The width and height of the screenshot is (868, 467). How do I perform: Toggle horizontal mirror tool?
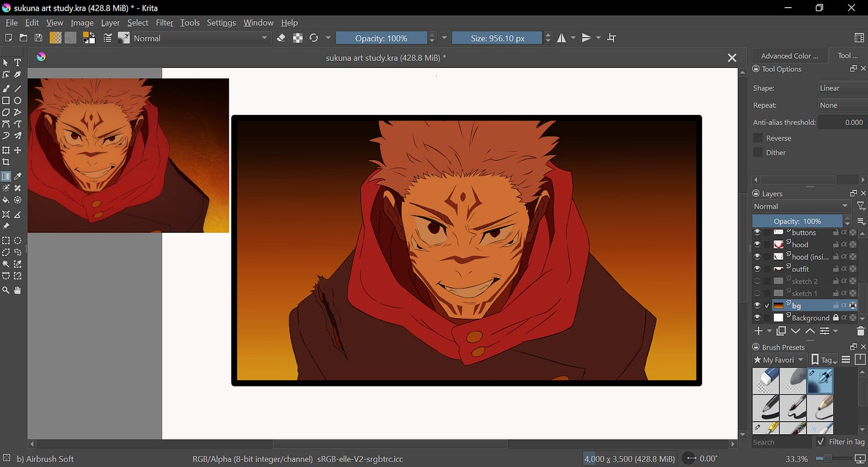point(562,38)
